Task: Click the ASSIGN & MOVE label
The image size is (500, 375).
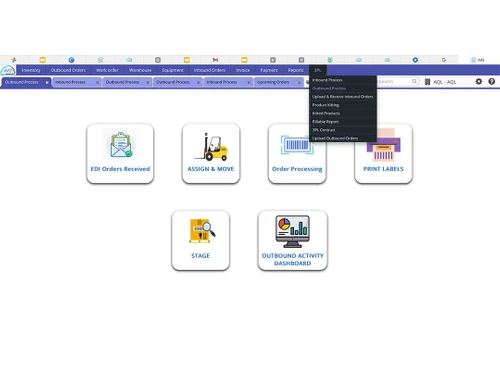Action: pos(211,169)
